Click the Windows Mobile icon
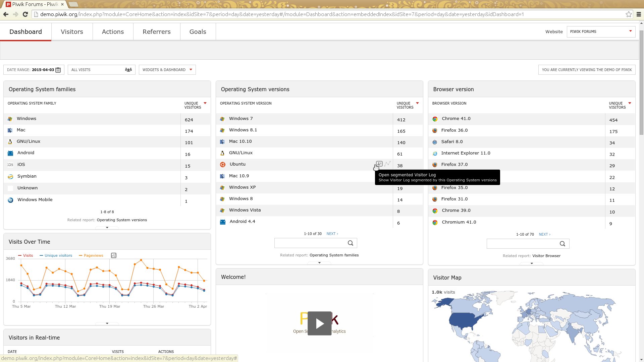Image resolution: width=644 pixels, height=362 pixels. click(10, 200)
